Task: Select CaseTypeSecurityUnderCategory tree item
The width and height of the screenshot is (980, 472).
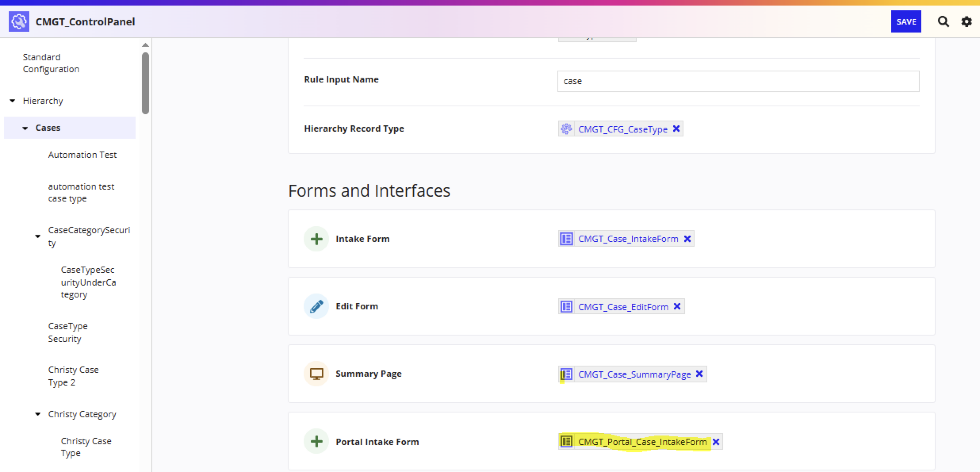Action: click(88, 282)
